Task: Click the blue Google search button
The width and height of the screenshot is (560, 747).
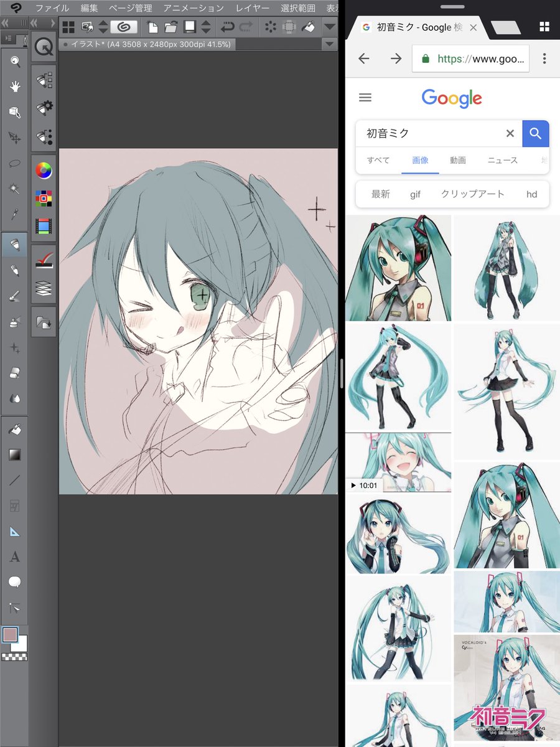Action: [536, 133]
